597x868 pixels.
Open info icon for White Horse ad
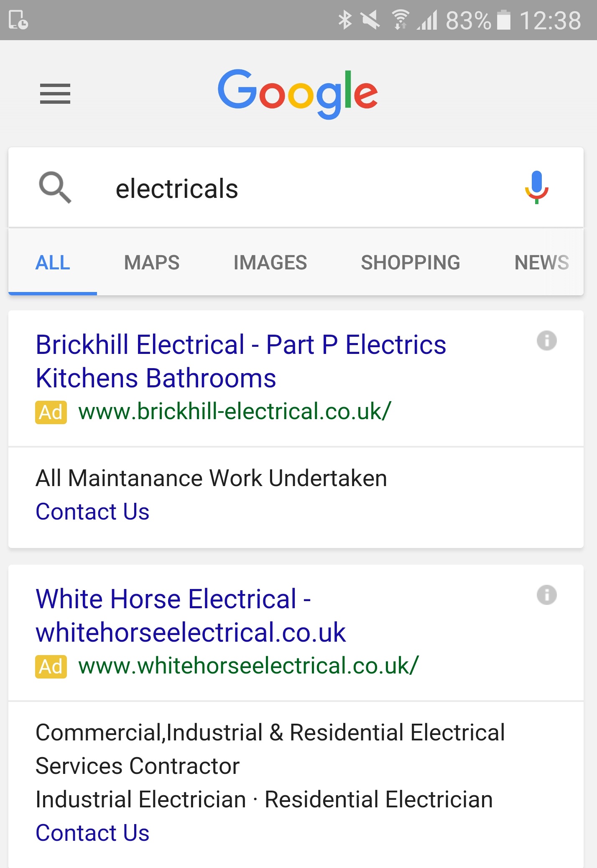pos(546,595)
